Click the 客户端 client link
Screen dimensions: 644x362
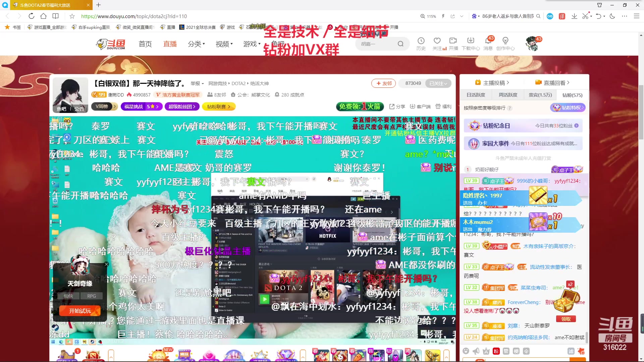tap(420, 107)
